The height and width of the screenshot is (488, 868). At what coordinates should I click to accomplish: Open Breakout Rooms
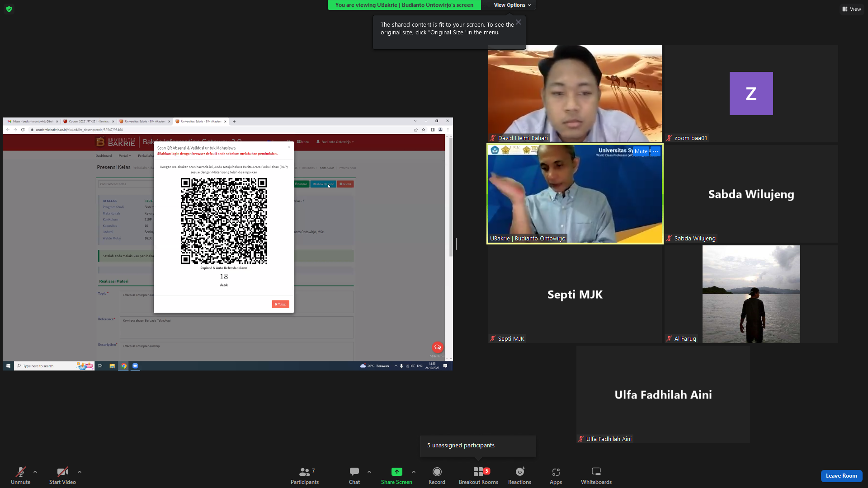point(478,476)
